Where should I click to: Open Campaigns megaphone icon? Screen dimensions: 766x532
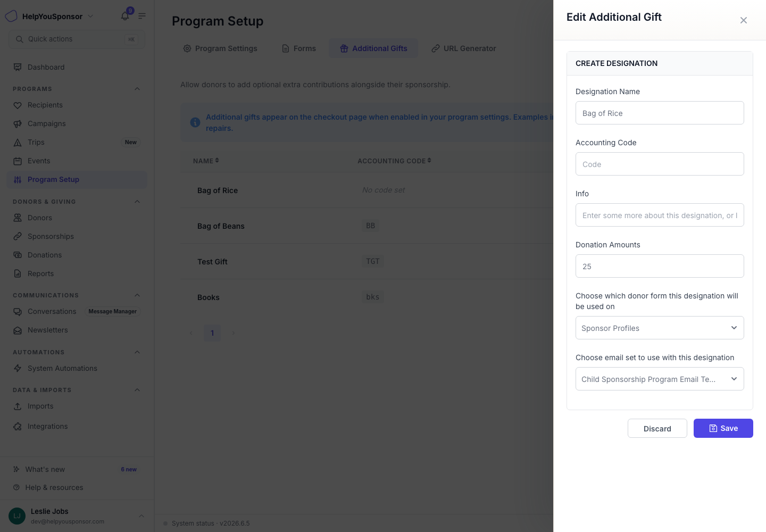[18, 124]
